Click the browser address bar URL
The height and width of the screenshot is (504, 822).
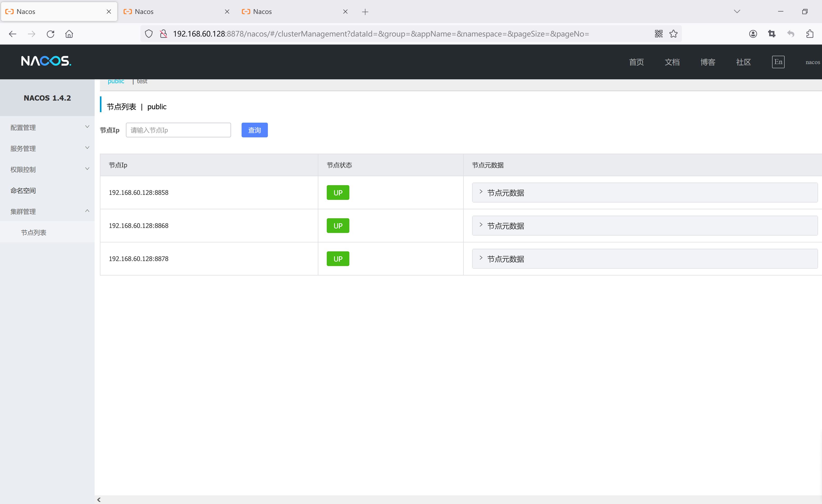(381, 34)
